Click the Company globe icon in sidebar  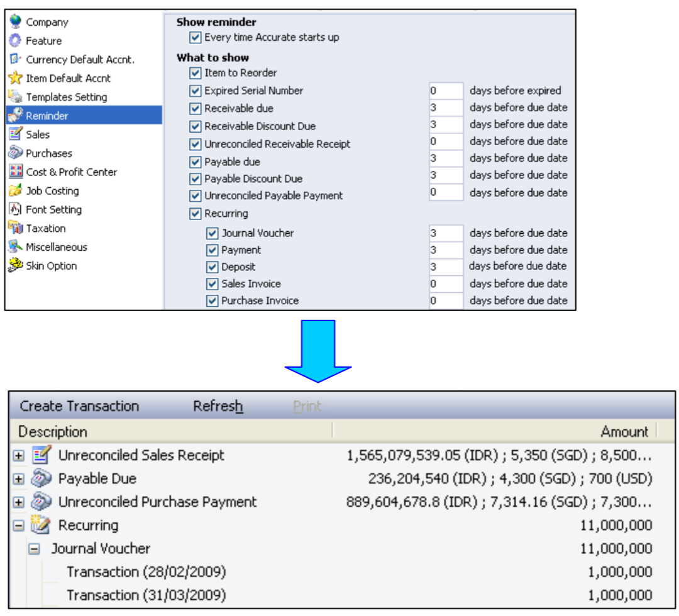[x=15, y=22]
